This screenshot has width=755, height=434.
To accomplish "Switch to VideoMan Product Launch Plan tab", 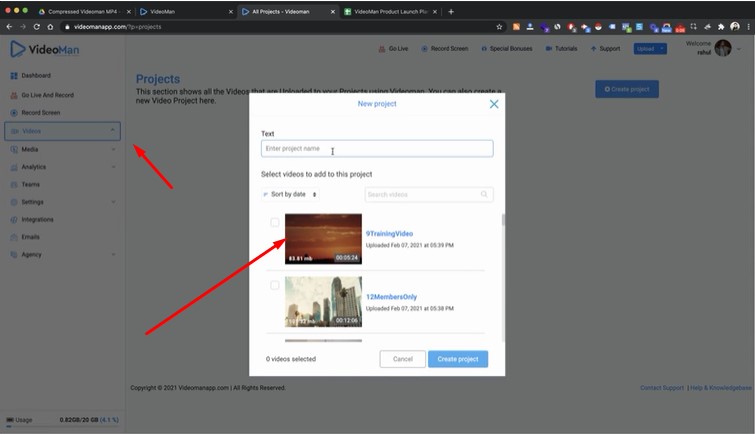I will pos(391,12).
